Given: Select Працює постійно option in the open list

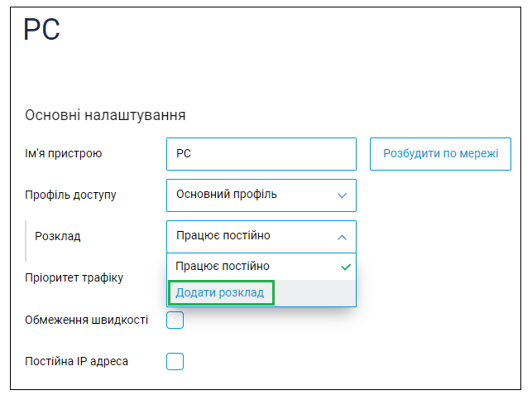Looking at the screenshot, I should click(261, 267).
